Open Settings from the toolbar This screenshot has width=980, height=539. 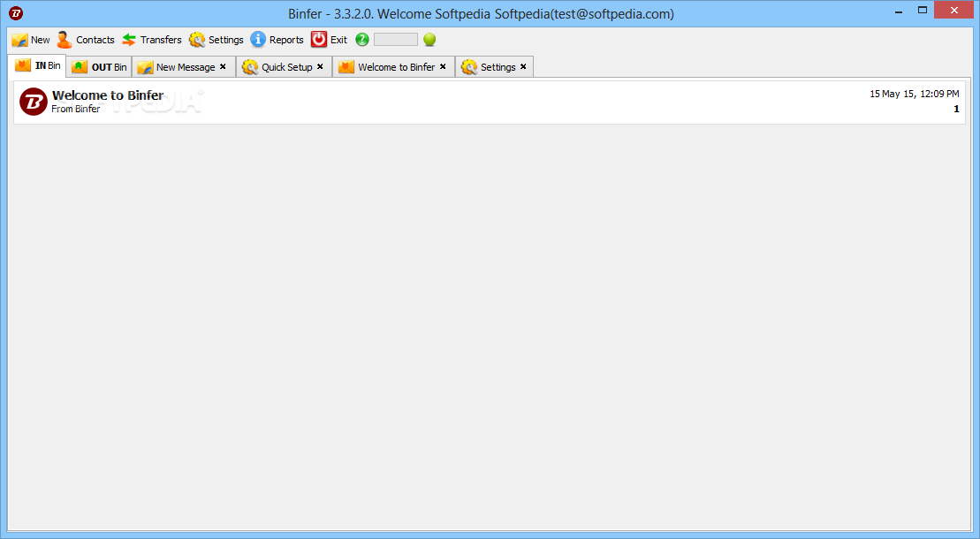217,40
